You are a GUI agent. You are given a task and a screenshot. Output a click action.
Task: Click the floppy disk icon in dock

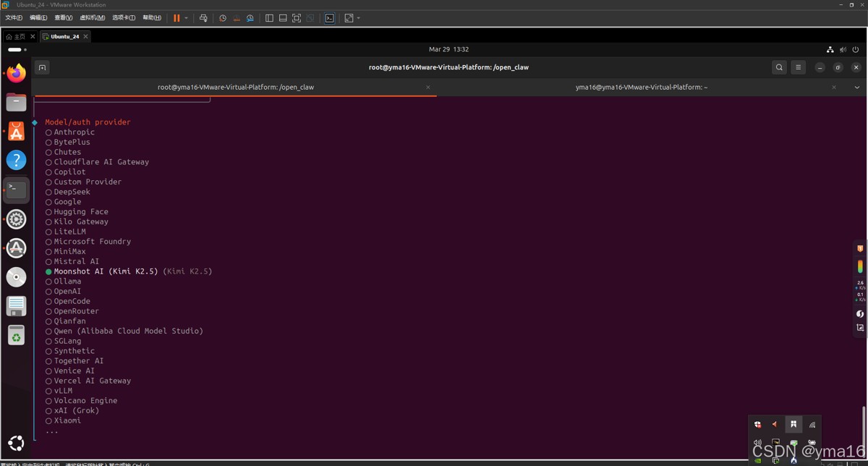16,306
